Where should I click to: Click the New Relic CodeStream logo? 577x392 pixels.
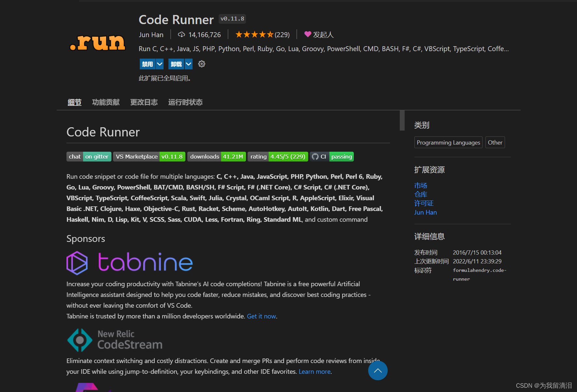click(115, 340)
